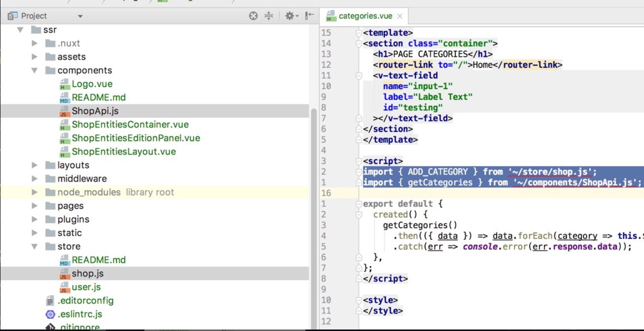Expand the layouts folder
Image resolution: width=644 pixels, height=331 pixels.
(x=35, y=165)
